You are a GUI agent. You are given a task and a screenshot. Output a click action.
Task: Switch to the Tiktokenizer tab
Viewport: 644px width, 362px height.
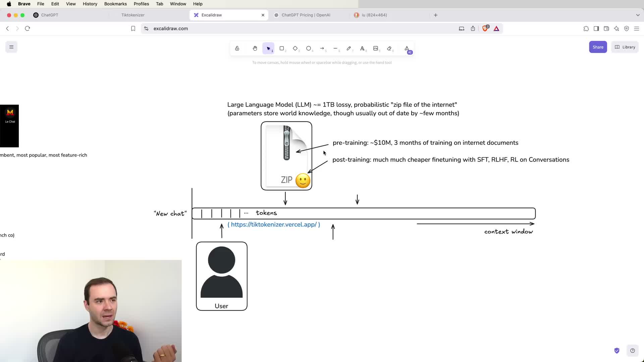coord(133,15)
